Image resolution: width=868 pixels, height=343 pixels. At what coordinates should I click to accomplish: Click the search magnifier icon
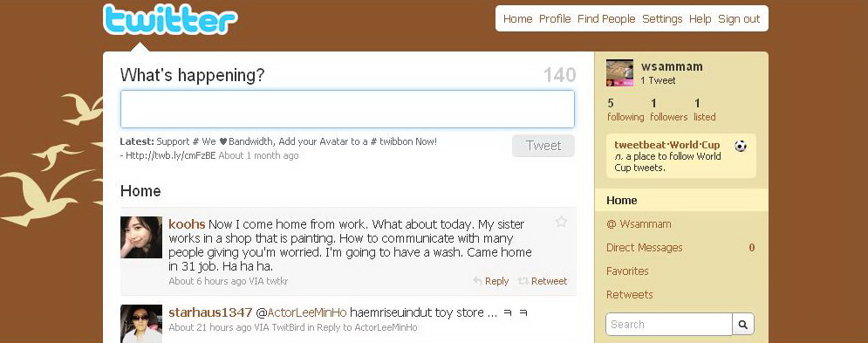click(743, 324)
